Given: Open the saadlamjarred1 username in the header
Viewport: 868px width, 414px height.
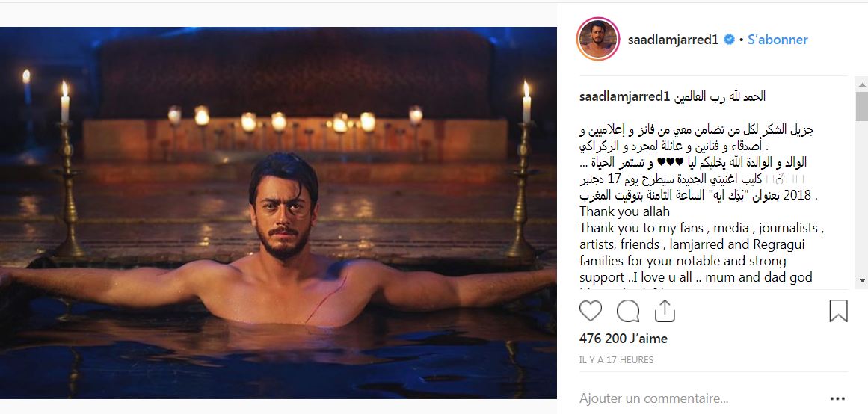Looking at the screenshot, I should [673, 40].
